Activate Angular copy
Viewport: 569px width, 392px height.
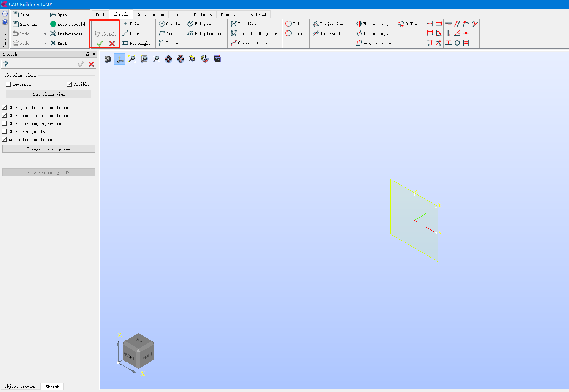(x=374, y=43)
